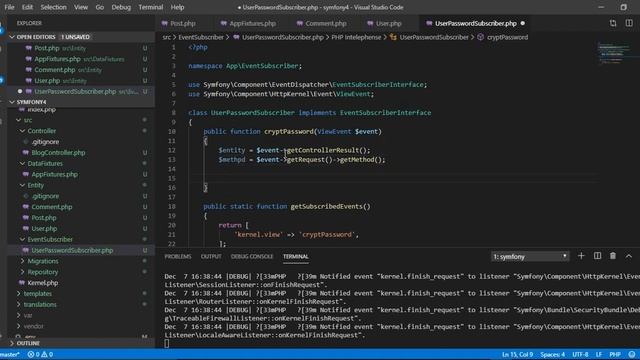Kill the terminal with trash icon

[x=613, y=256]
